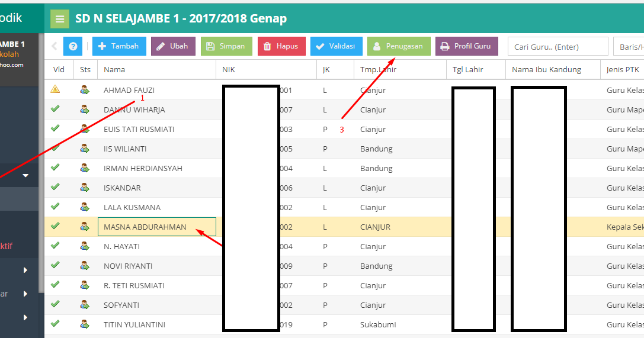This screenshot has height=338, width=644.
Task: Sort by Tgl Lahir column header
Action: click(476, 69)
